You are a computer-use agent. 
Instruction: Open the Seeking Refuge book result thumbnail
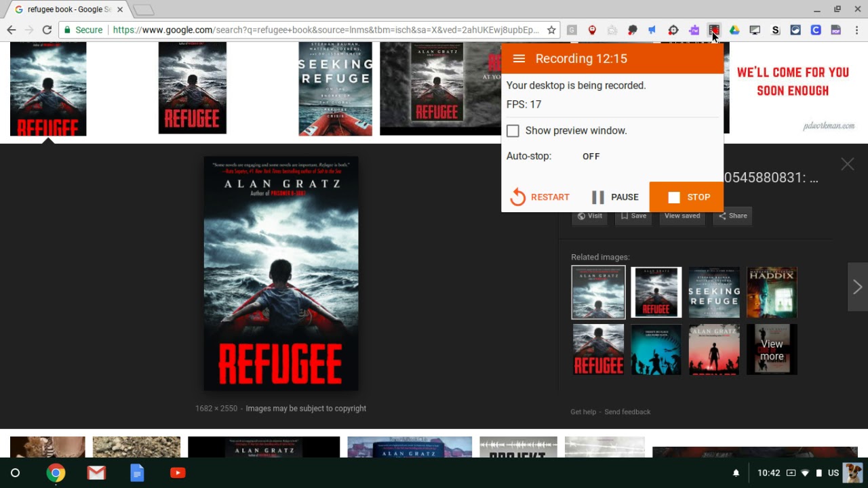point(335,89)
